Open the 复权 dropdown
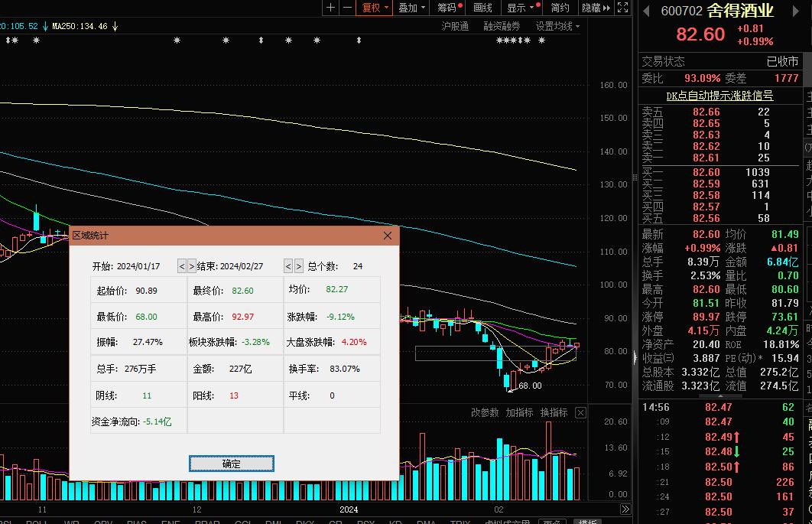The height and width of the screenshot is (524, 812). coord(375,8)
